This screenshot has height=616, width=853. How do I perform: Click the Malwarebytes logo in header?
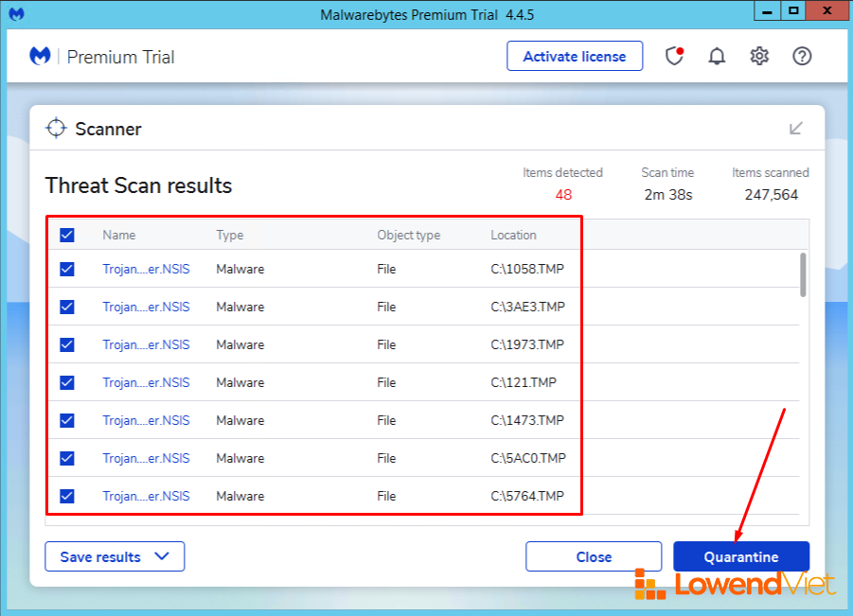click(x=40, y=57)
